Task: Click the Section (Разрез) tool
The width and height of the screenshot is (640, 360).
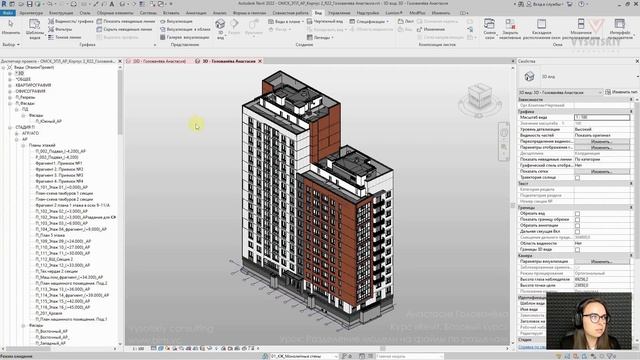Action: point(234,28)
